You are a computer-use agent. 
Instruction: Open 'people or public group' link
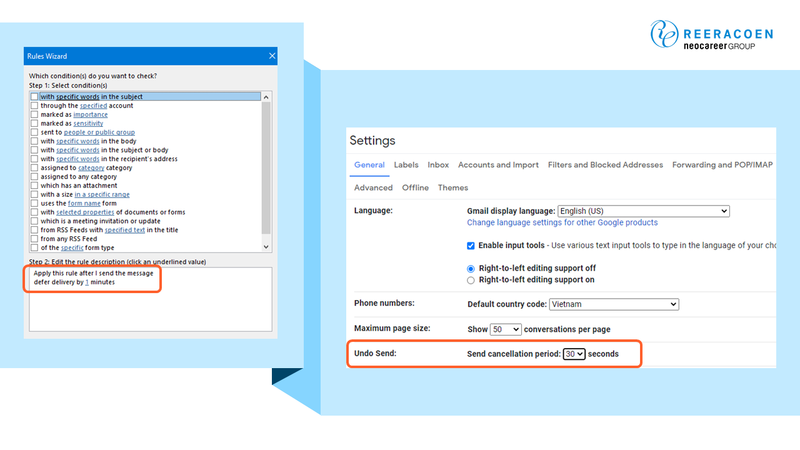point(99,132)
